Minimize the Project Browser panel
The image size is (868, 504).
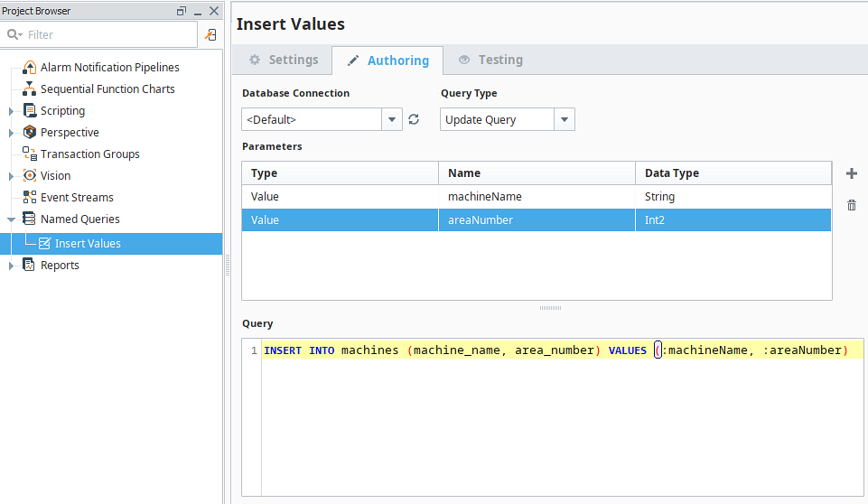(x=198, y=12)
